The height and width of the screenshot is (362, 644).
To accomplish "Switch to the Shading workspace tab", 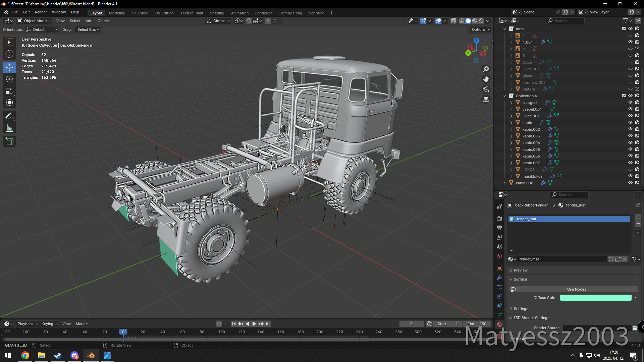I will tap(217, 13).
